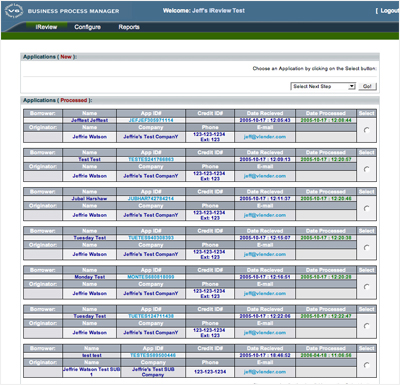400x385 pixels.
Task: Open the Configure menu
Action: coord(87,27)
